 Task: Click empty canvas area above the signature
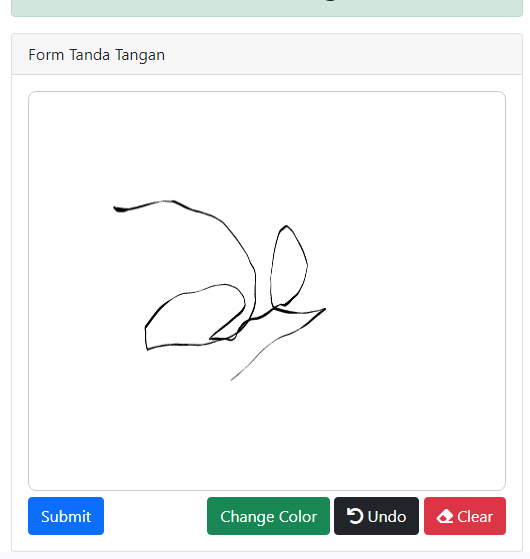tap(267, 143)
